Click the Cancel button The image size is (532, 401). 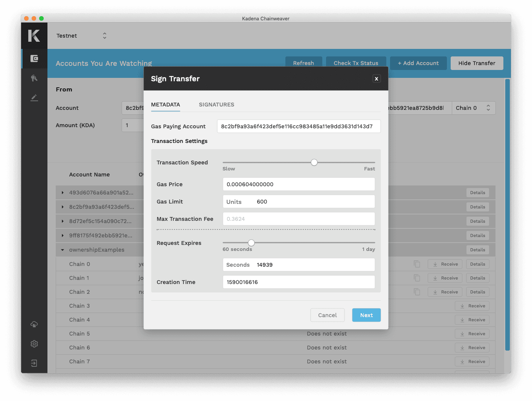327,315
